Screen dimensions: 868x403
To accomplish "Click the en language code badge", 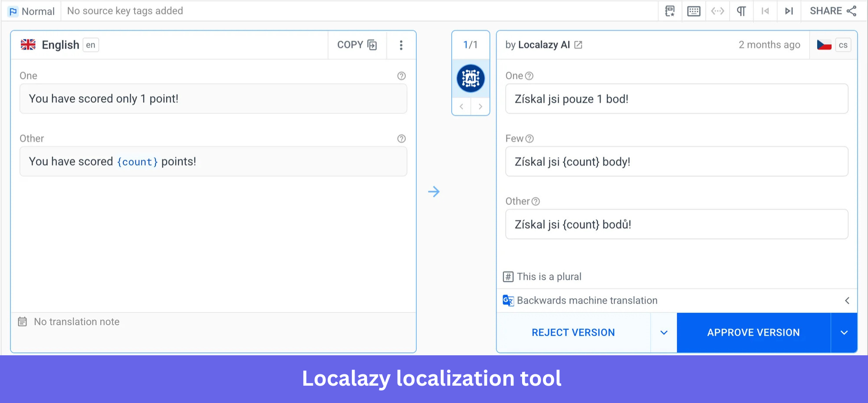I will [91, 45].
